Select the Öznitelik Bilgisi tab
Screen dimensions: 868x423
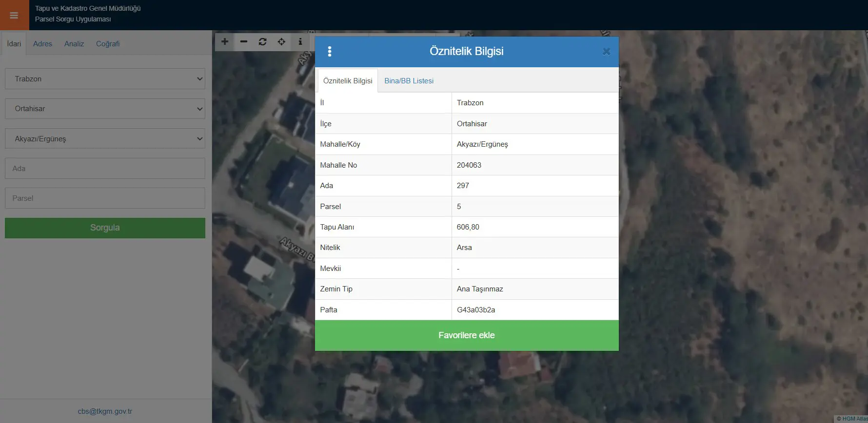point(348,81)
